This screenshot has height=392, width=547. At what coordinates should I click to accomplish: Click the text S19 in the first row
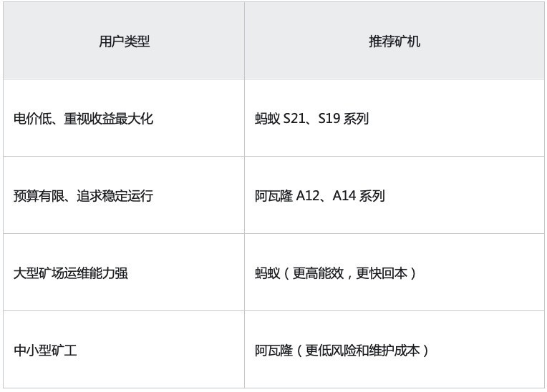(x=329, y=119)
